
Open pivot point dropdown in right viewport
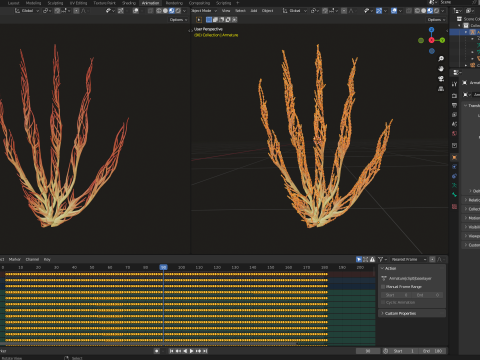pos(315,11)
